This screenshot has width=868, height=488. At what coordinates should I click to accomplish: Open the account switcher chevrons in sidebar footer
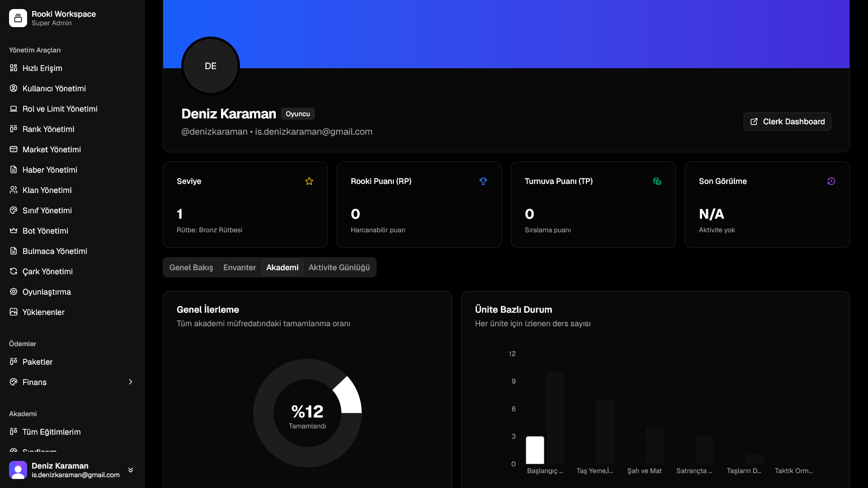point(131,470)
